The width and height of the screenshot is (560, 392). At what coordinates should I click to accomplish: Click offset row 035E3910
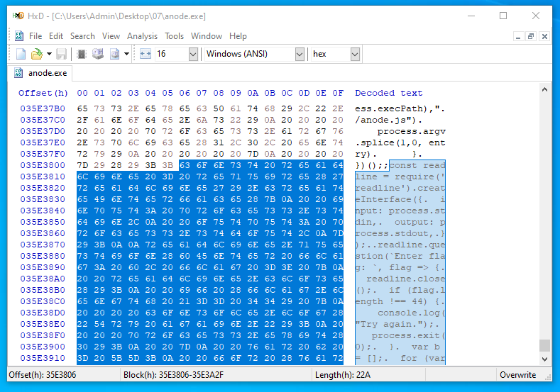pos(43,358)
